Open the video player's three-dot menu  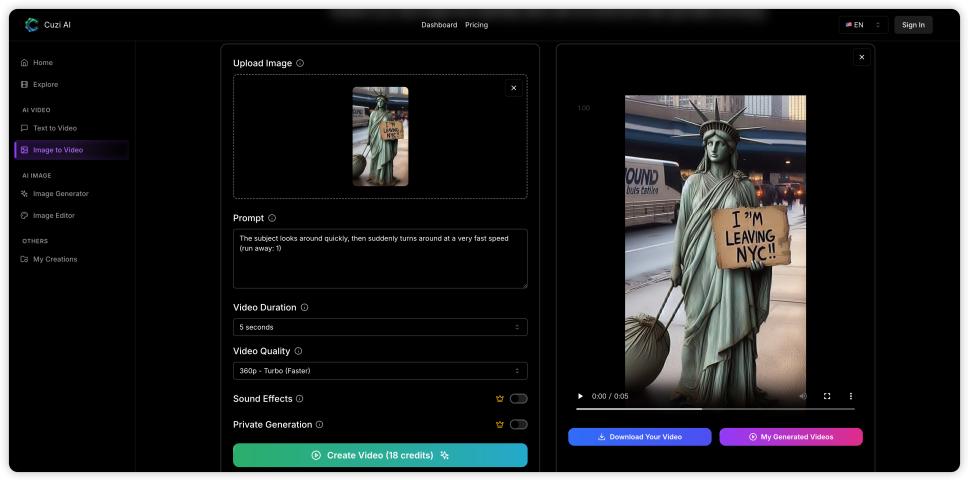(851, 396)
